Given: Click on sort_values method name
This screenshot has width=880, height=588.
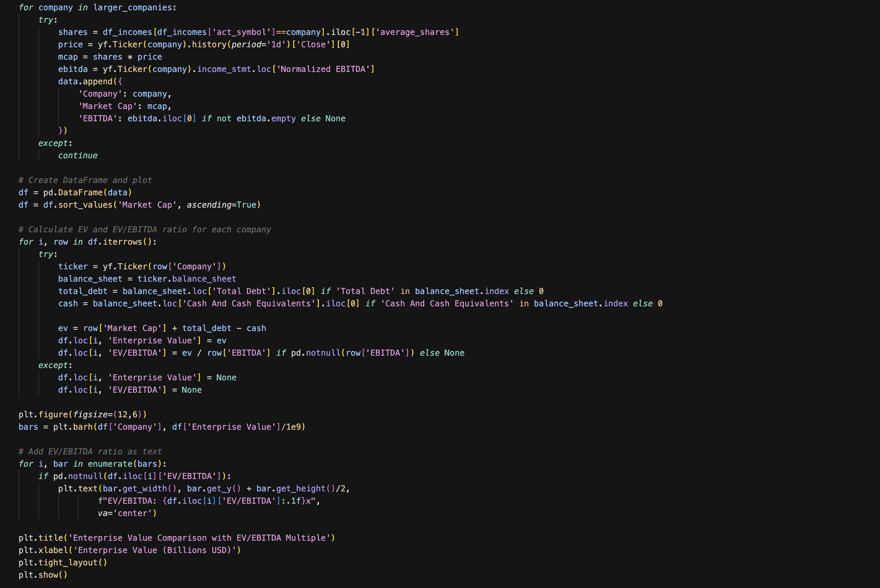Looking at the screenshot, I should pyautogui.click(x=85, y=205).
